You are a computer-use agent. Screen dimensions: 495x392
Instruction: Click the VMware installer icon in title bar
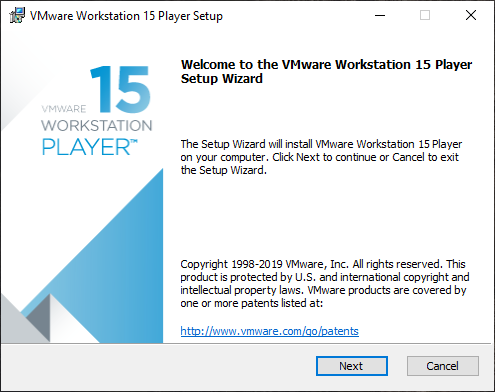pos(17,15)
